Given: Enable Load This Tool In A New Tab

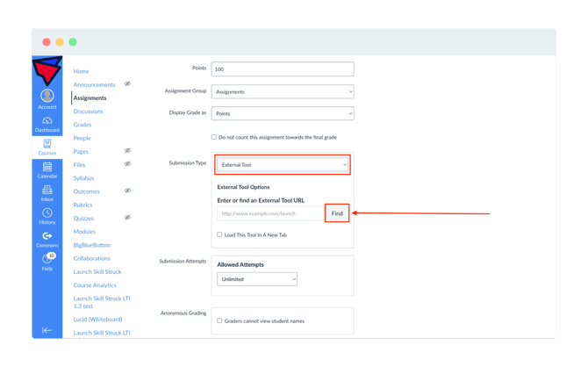Looking at the screenshot, I should click(x=219, y=234).
